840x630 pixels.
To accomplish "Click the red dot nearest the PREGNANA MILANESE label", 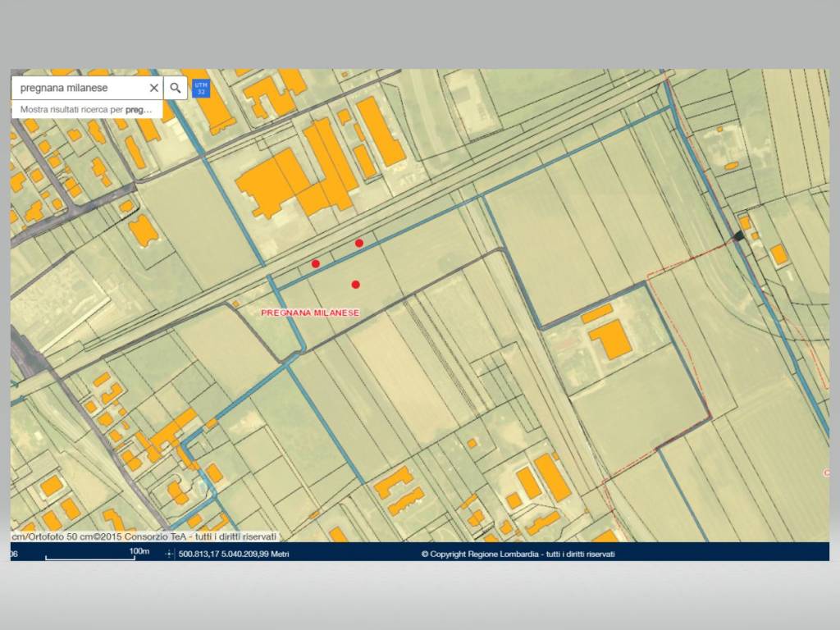I will (x=356, y=285).
